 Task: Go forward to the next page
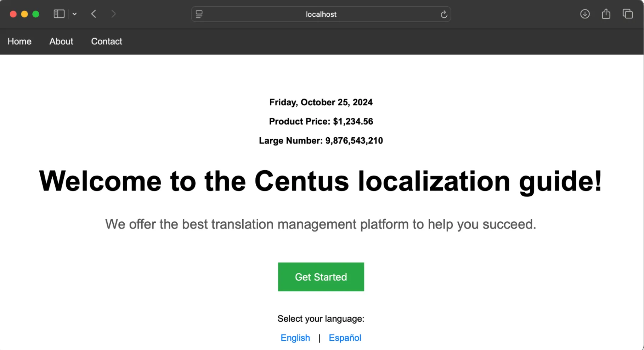click(x=113, y=14)
